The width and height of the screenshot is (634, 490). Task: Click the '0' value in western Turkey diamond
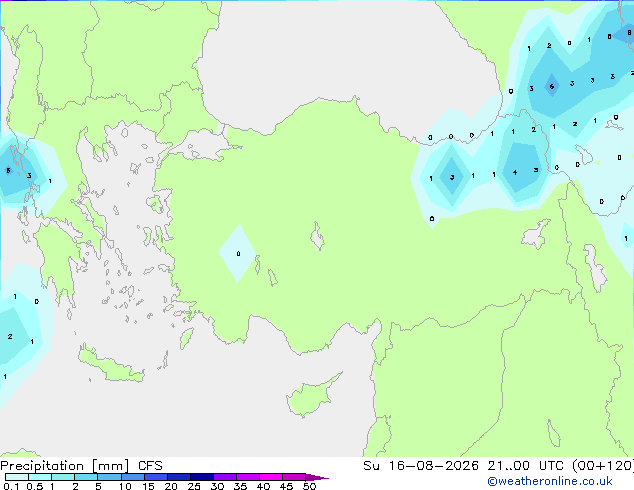click(x=238, y=253)
